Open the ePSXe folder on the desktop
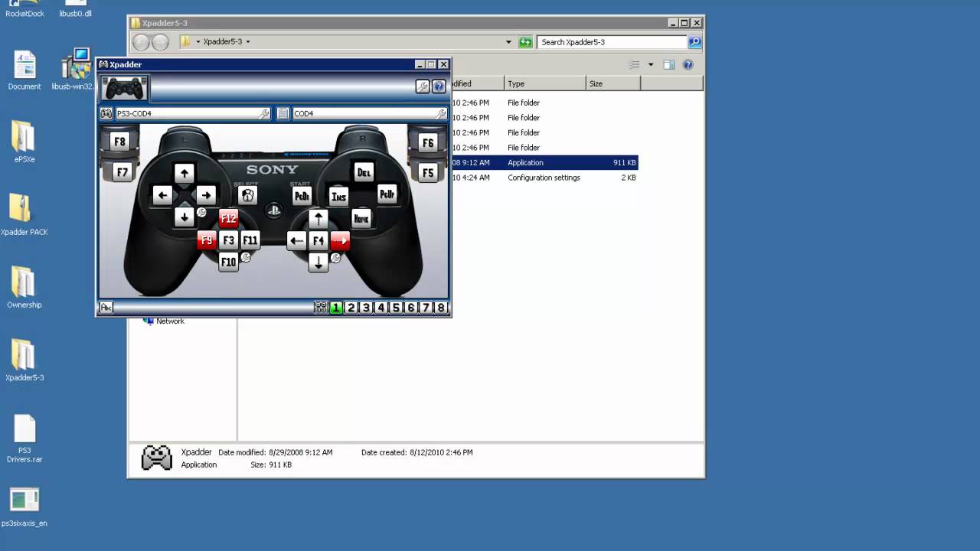980x551 pixels. [x=24, y=142]
